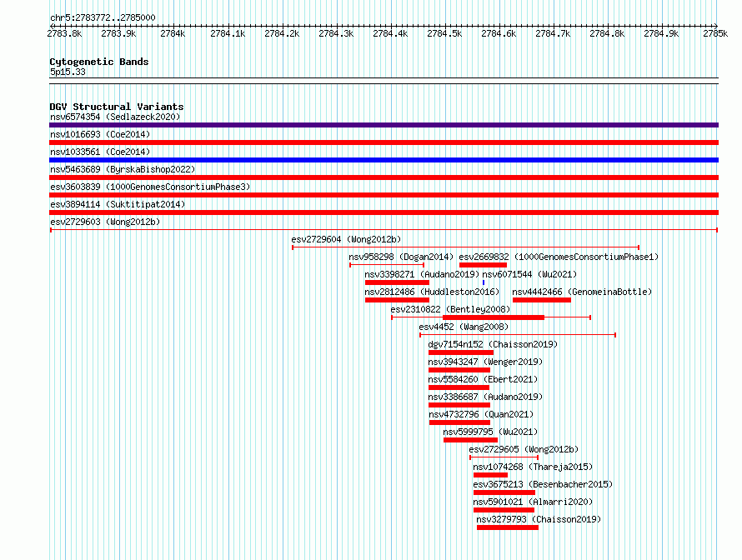Open nsv5901021 (Almarri2020) variant
The width and height of the screenshot is (742, 560).
point(533,502)
